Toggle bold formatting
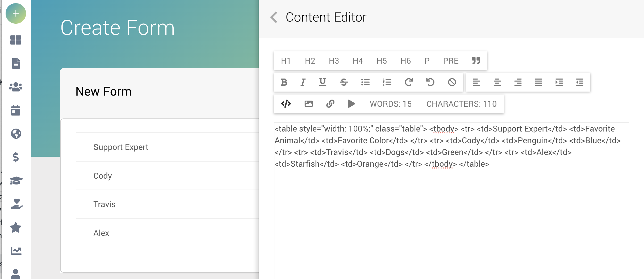 pyautogui.click(x=284, y=82)
